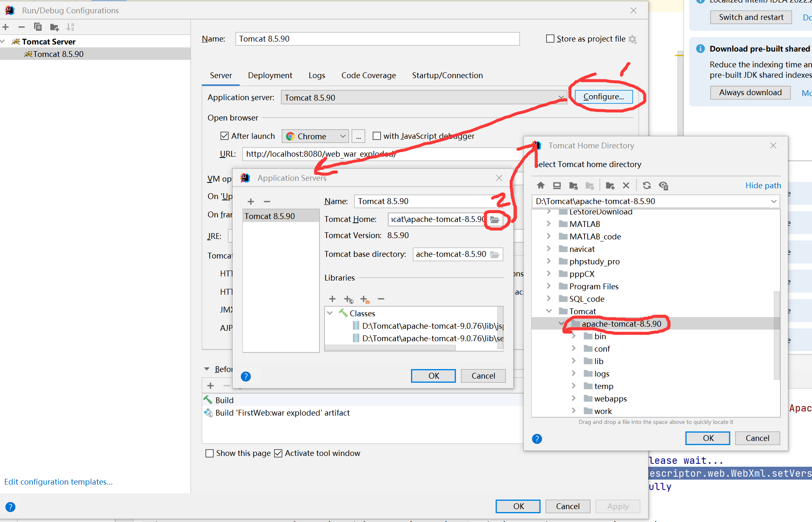Click the vertical scrollbar in directory tree
Screen dimensions: 812x522
(777, 335)
